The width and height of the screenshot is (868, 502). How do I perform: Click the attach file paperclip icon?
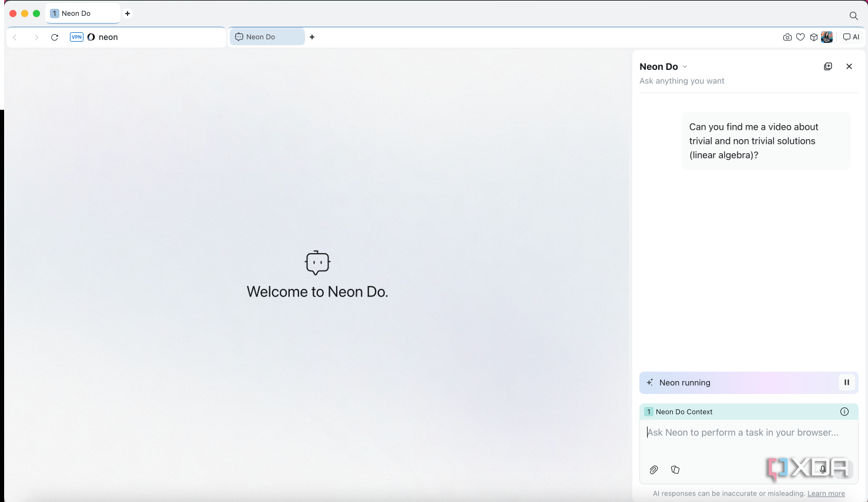653,470
